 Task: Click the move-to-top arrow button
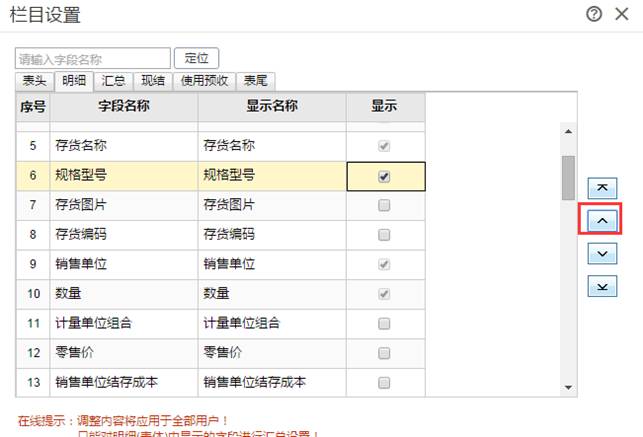pyautogui.click(x=601, y=187)
